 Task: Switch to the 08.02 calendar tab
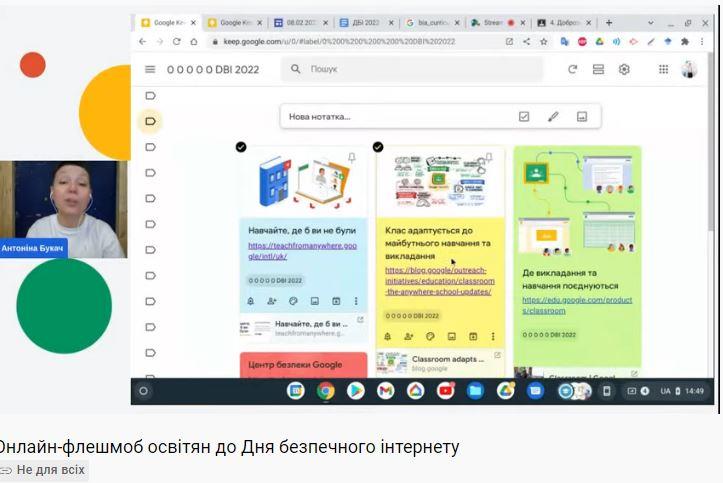[x=301, y=23]
